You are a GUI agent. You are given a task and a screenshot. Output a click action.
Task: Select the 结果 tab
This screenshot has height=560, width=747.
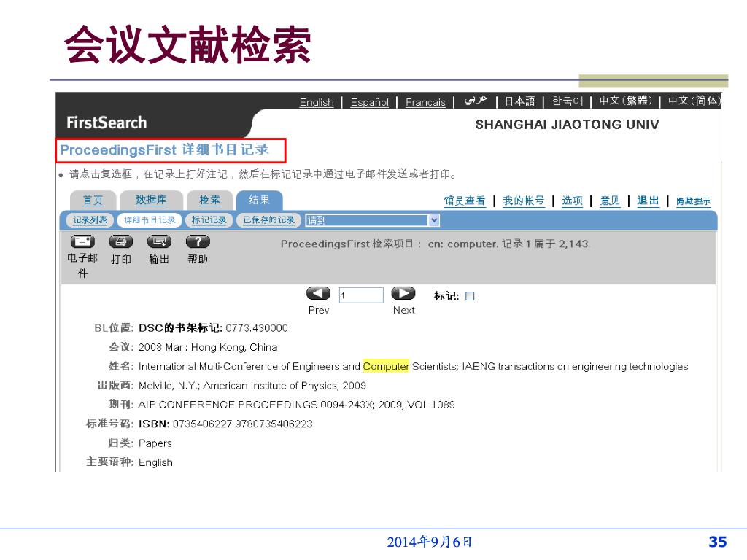(259, 200)
